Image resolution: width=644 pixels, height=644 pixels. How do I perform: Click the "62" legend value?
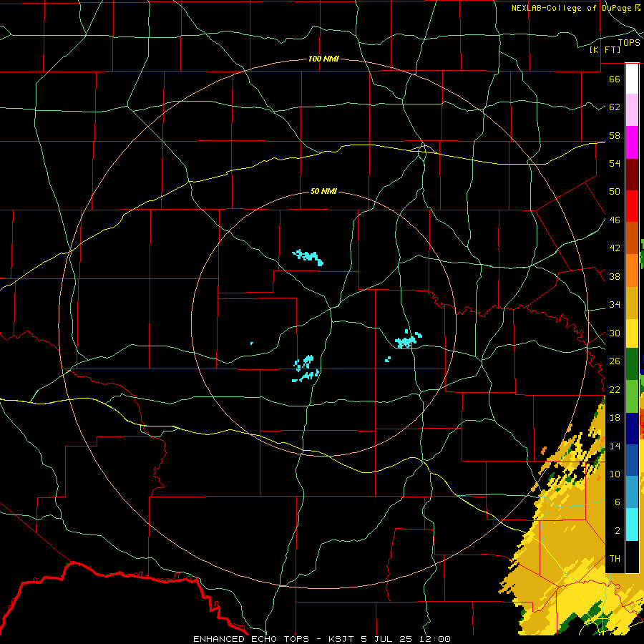pyautogui.click(x=615, y=107)
